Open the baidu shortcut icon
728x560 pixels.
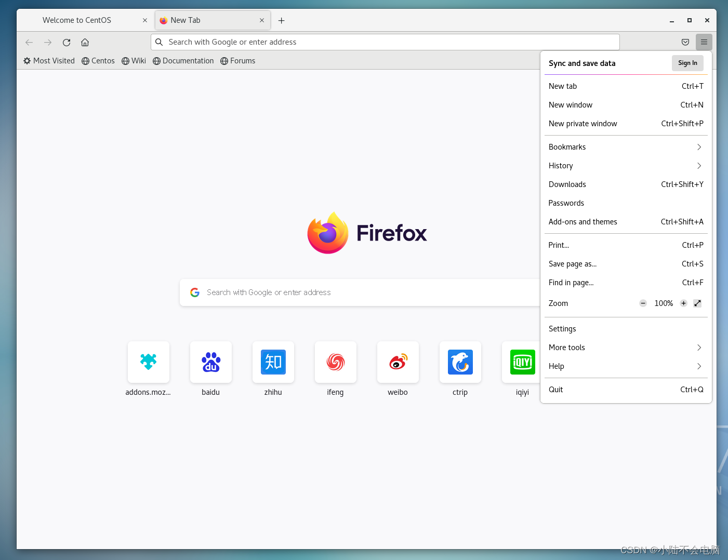(x=210, y=362)
